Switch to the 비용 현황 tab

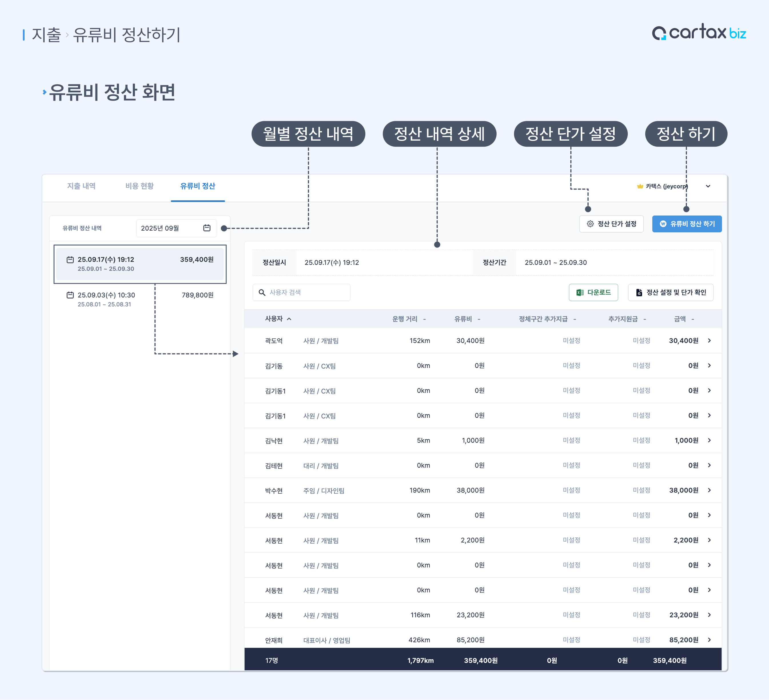(x=140, y=186)
